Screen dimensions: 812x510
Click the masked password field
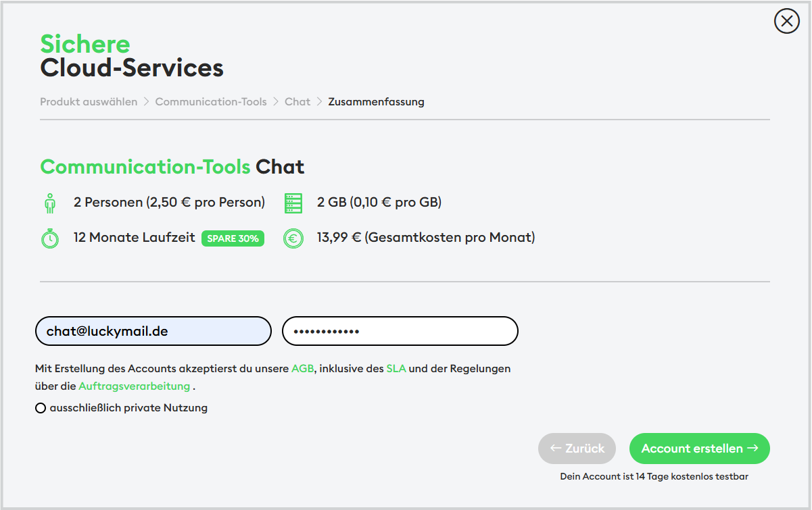tap(400, 331)
